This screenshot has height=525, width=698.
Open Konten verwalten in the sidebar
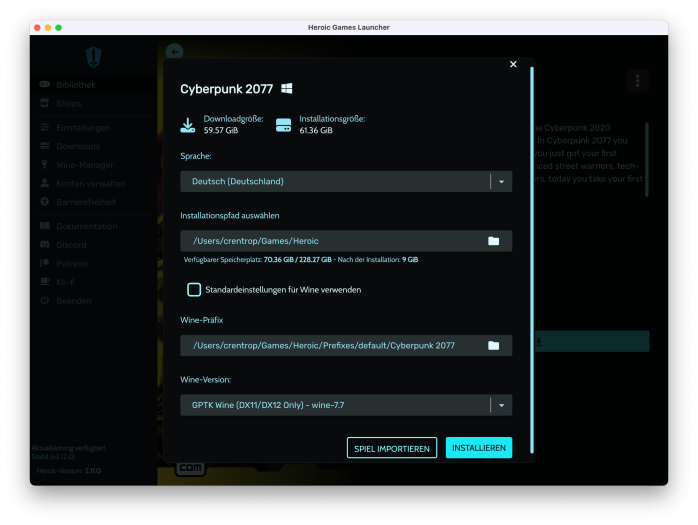tap(93, 183)
